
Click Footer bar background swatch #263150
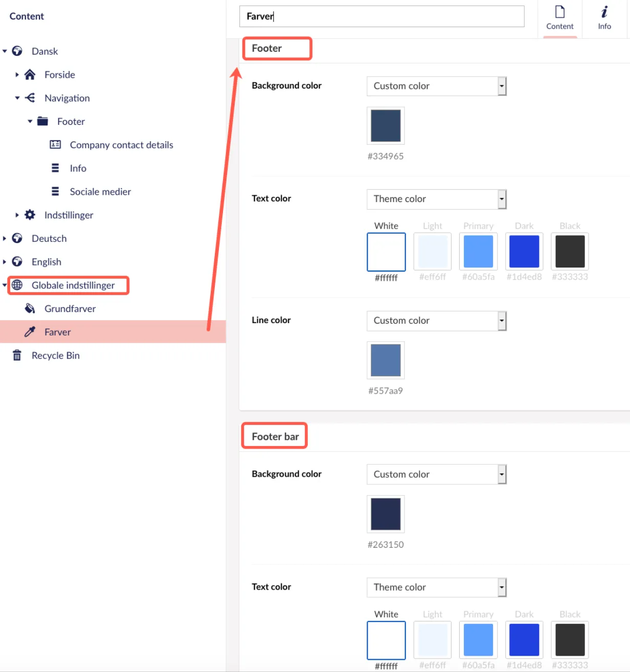pos(386,514)
